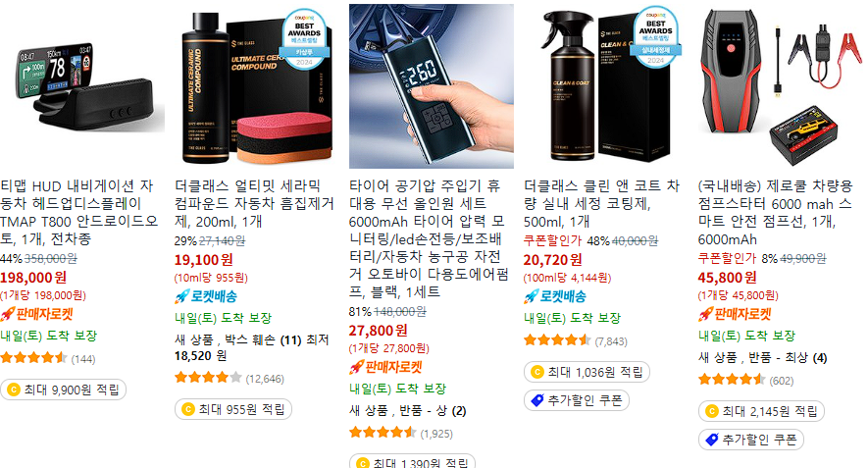The height and width of the screenshot is (468, 868).
Task: Open the tire inflator product photo
Action: (432, 85)
